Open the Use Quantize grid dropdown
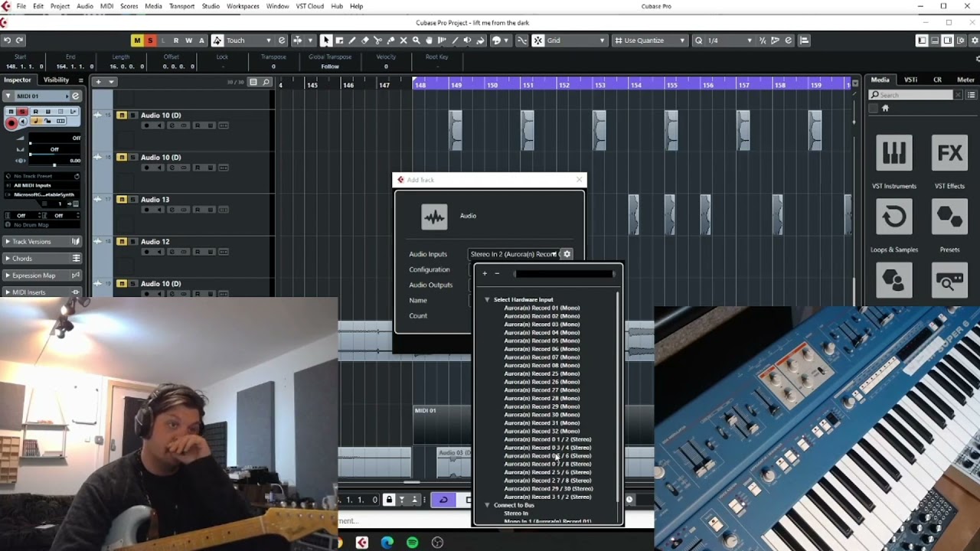The image size is (980, 551). coord(650,41)
